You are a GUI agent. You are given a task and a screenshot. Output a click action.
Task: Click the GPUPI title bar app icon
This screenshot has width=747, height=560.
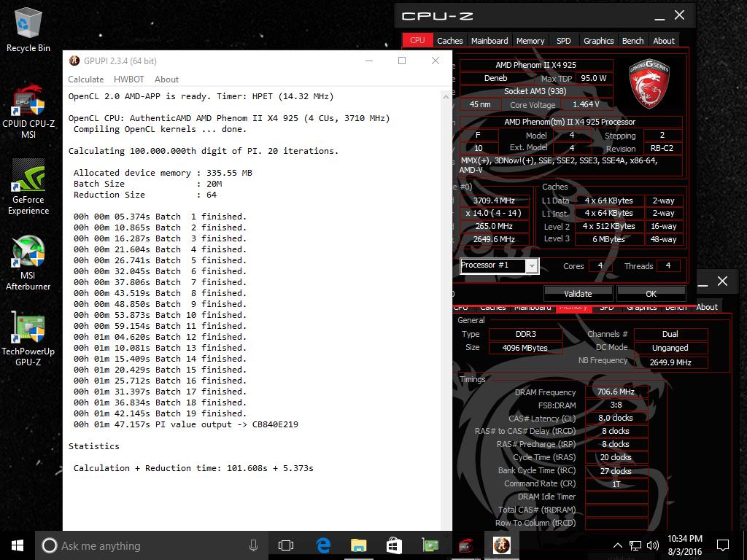pos(74,61)
